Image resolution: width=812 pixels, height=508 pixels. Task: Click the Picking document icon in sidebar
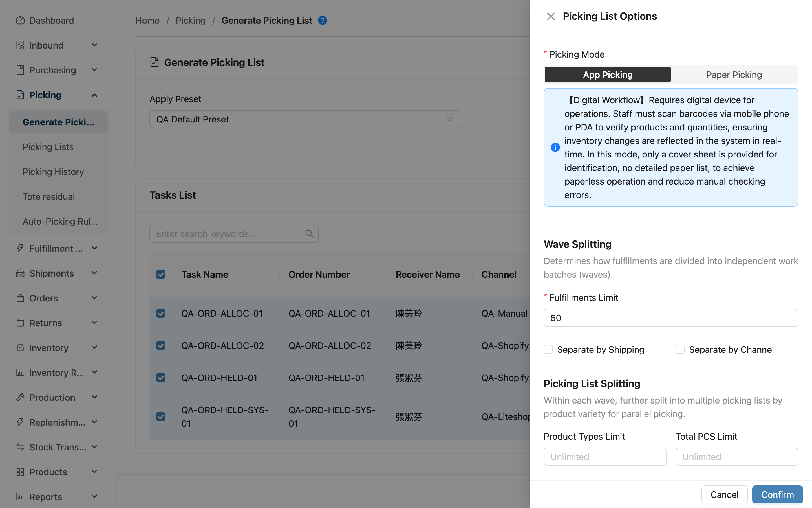(x=20, y=95)
